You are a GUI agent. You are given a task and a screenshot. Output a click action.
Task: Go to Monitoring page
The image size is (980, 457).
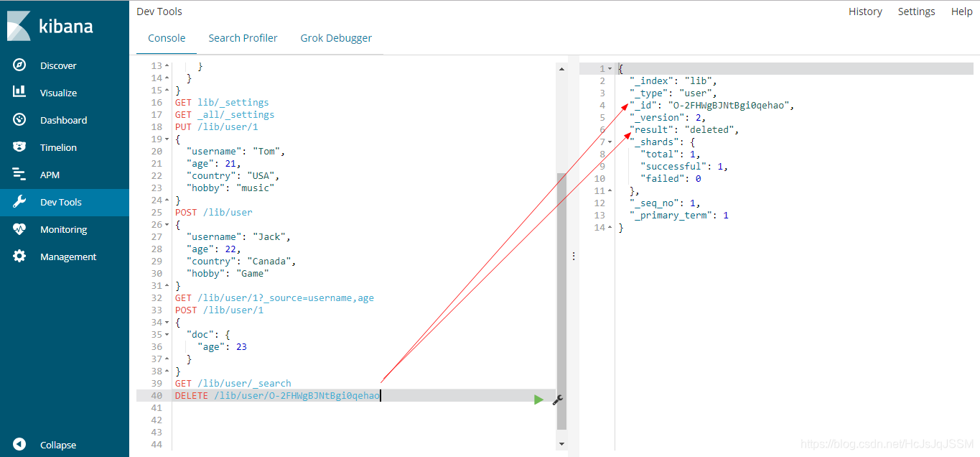[63, 229]
